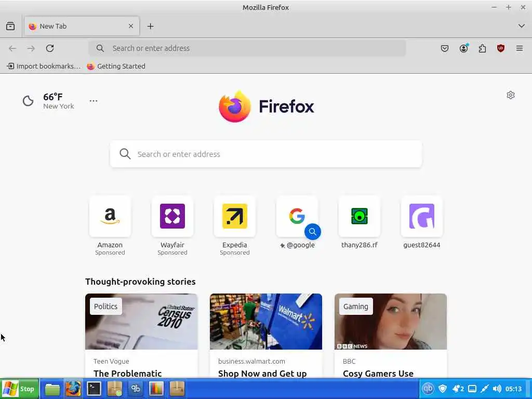
Task: Open Getting Started bookmark
Action: (x=116, y=66)
